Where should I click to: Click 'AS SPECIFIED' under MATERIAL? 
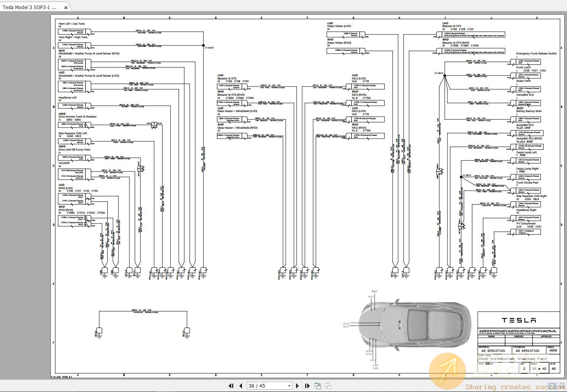click(493, 351)
